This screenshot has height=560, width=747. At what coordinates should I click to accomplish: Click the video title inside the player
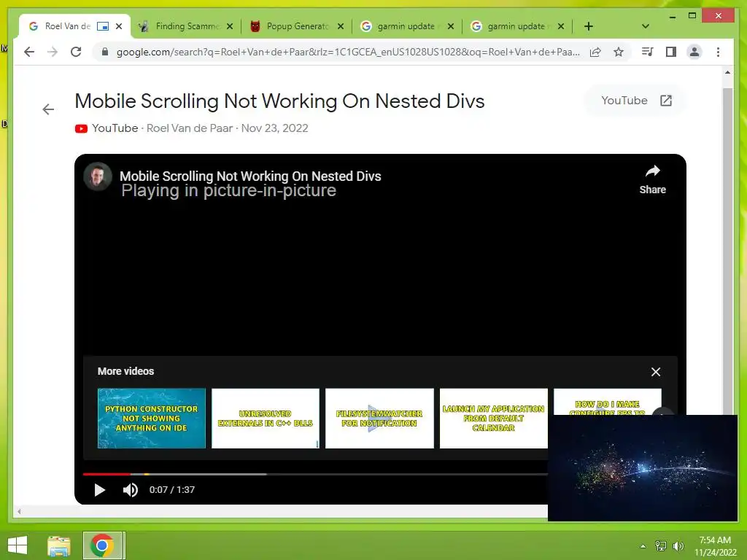pyautogui.click(x=250, y=176)
